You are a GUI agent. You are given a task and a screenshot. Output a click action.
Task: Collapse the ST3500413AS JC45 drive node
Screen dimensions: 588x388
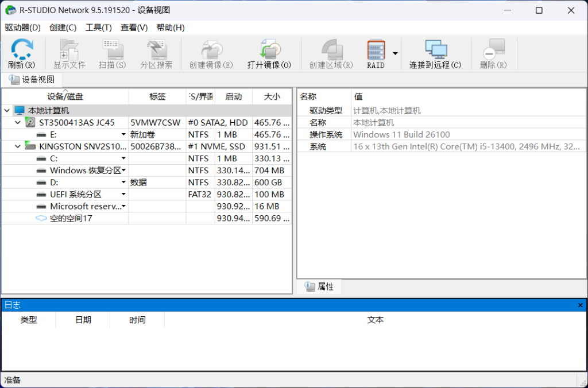pos(17,122)
